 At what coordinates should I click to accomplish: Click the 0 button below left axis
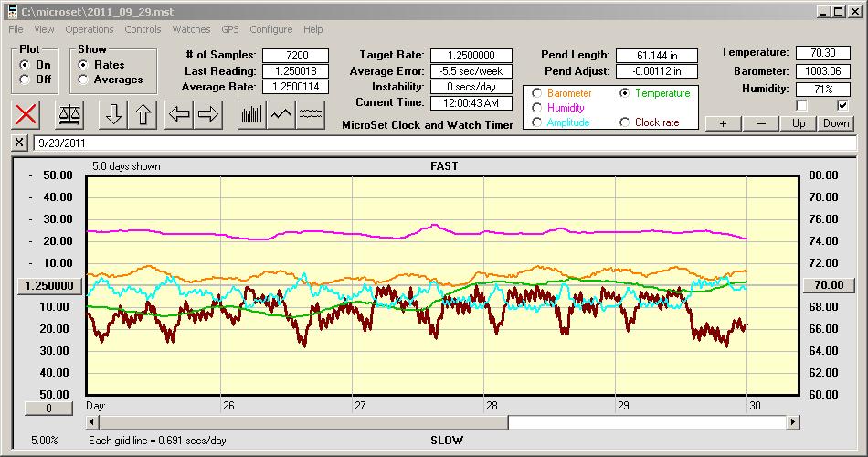click(48, 409)
